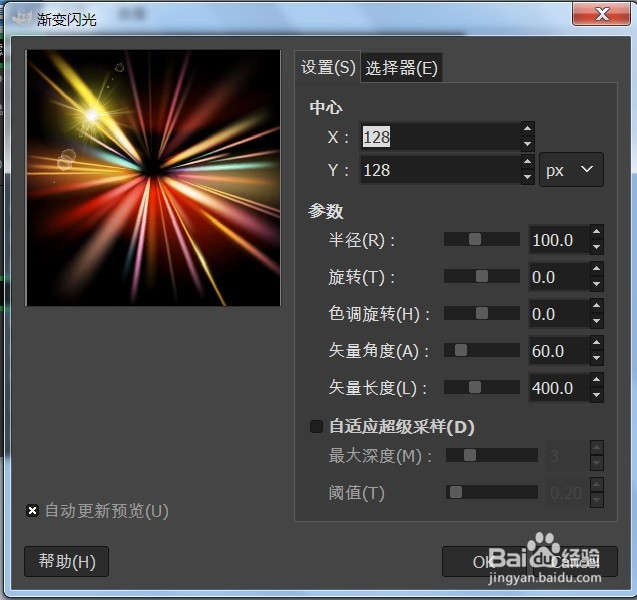Click the GIMP Wilber icon in title bar
Image resolution: width=637 pixels, height=600 pixels.
coord(22,18)
